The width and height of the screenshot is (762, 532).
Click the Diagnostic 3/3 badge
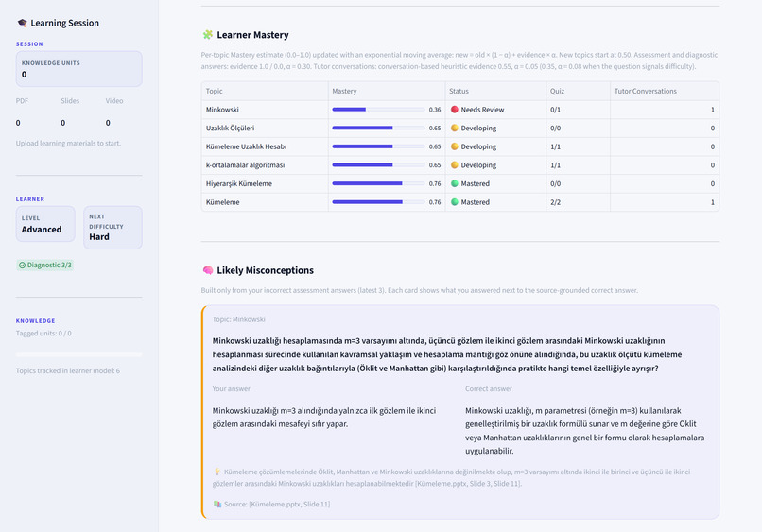pos(45,266)
